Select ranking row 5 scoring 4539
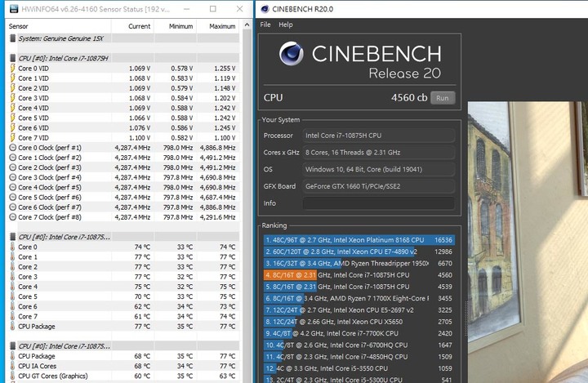 coord(359,287)
